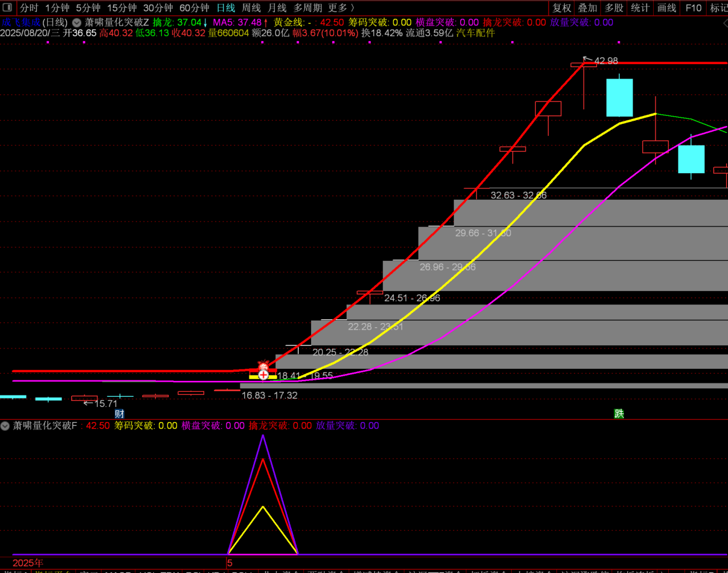Screen dimensions: 728x573
Task: Click the month 5 time axis marker
Action: [230, 563]
